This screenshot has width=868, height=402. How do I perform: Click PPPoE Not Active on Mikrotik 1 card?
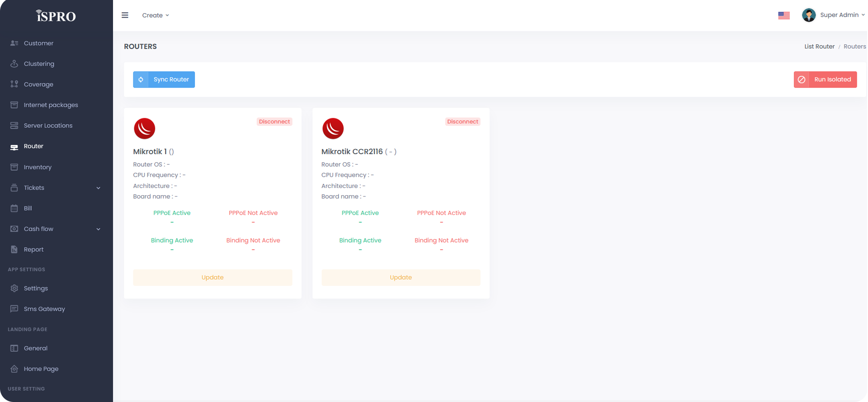tap(253, 213)
